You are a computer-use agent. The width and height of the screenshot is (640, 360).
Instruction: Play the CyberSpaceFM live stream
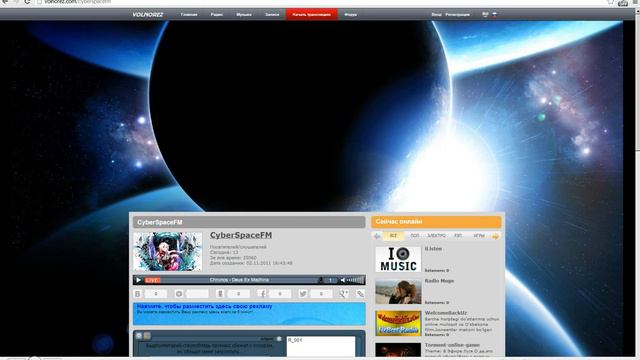click(138, 280)
